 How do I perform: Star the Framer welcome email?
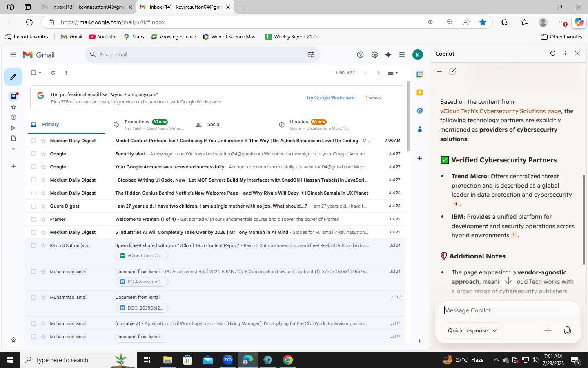click(43, 219)
